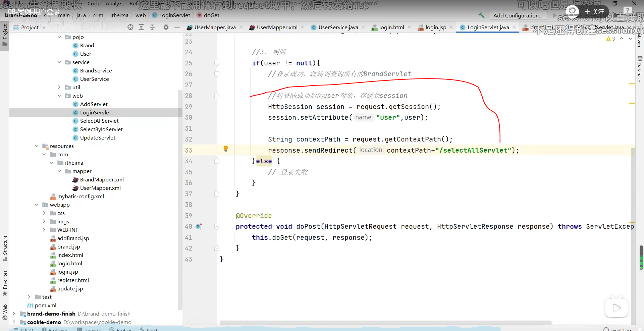This screenshot has height=331, width=644.
Task: Open the Analyze menu
Action: 115,3
